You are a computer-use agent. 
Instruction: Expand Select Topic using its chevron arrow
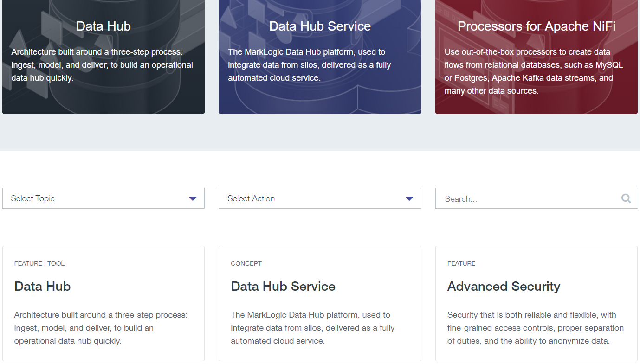tap(192, 198)
